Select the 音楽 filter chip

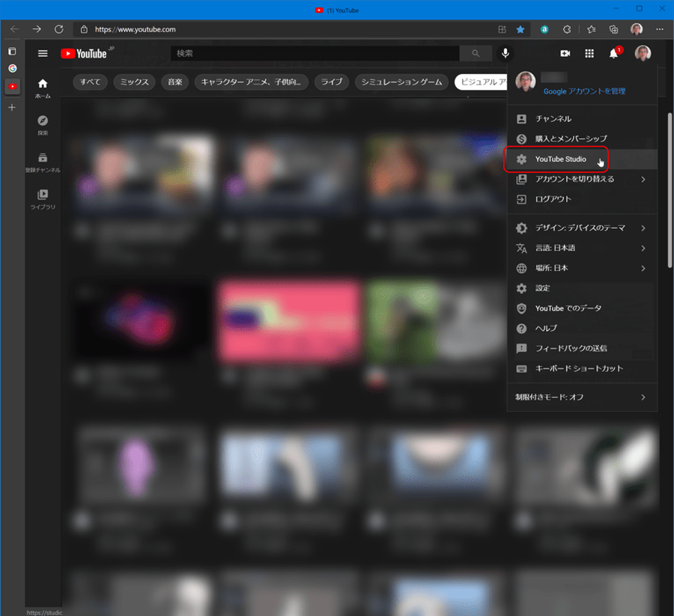[x=174, y=82]
